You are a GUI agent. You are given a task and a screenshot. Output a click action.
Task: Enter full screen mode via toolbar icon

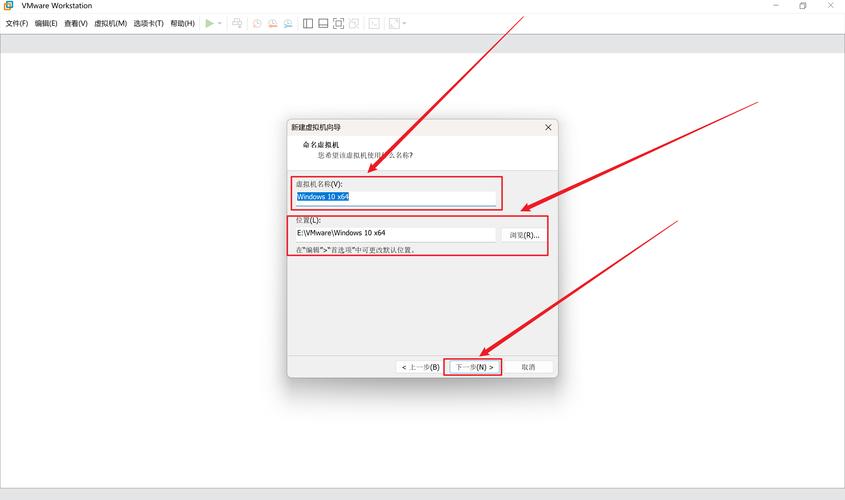(338, 23)
